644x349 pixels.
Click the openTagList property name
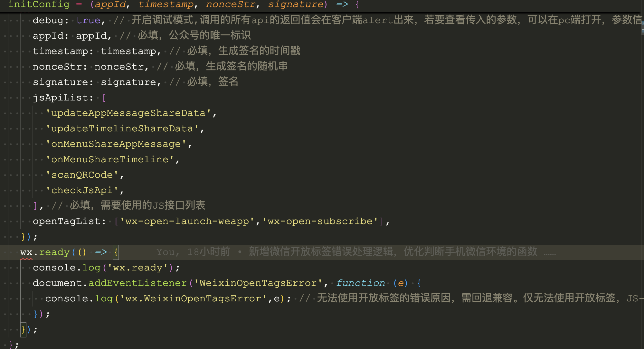(66, 222)
